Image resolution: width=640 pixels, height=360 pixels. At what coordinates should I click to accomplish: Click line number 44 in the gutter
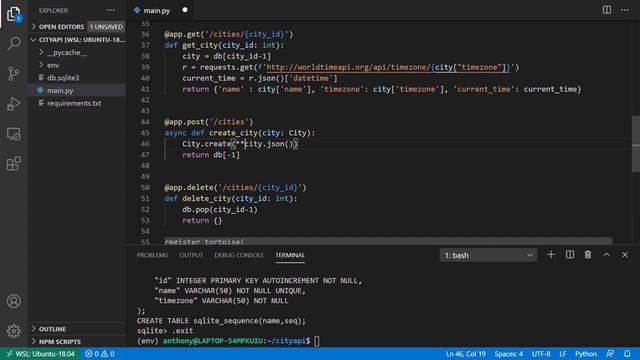[145, 122]
